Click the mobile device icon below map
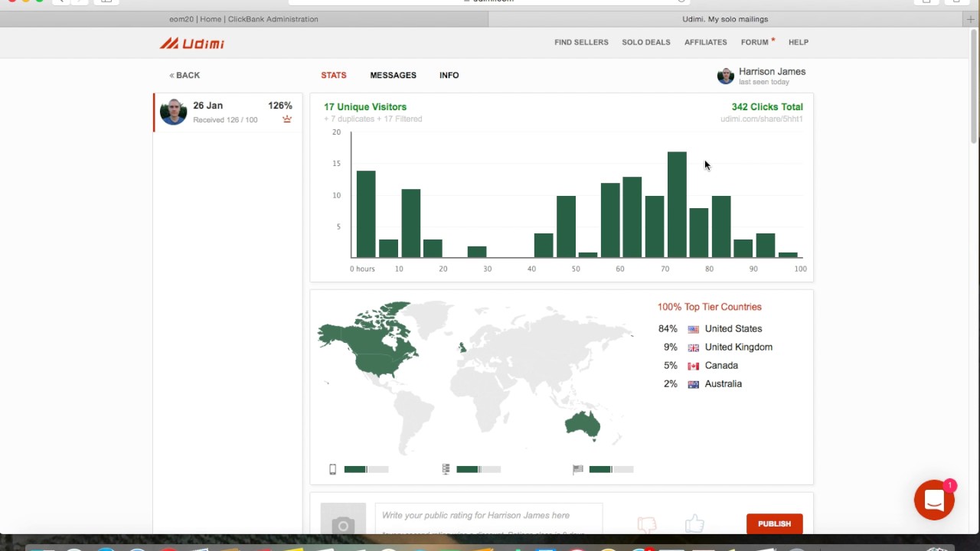Viewport: 980px width, 551px height. pos(332,469)
